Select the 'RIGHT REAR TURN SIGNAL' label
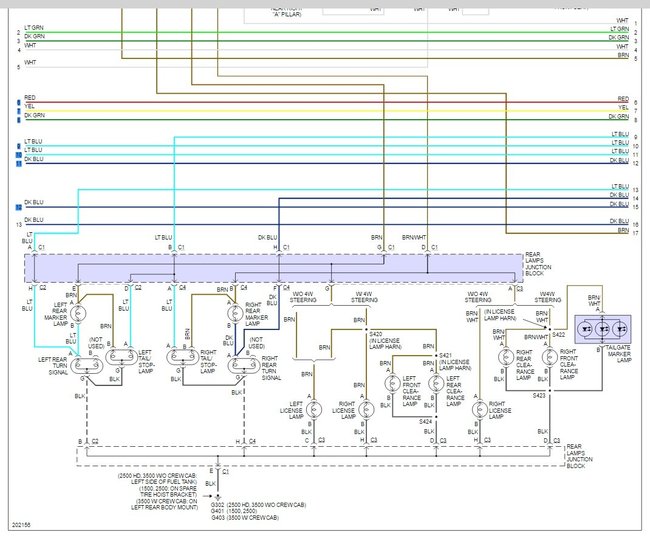The image size is (650, 541). (271, 368)
